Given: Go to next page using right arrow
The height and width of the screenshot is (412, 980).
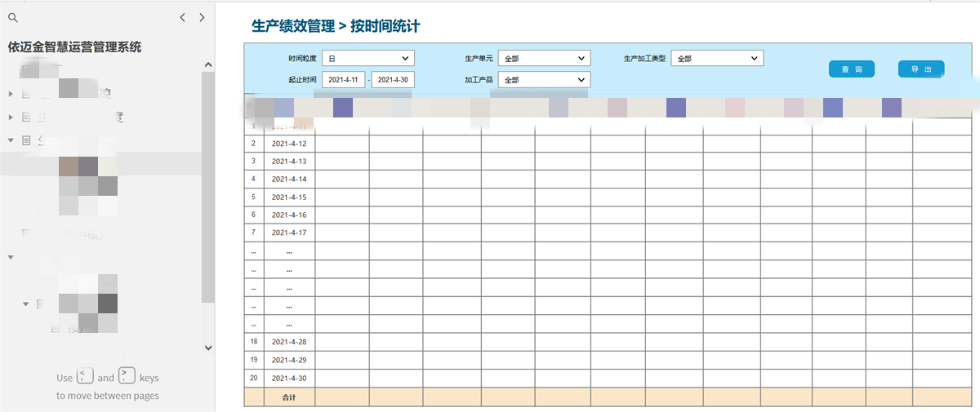Looking at the screenshot, I should pyautogui.click(x=201, y=17).
